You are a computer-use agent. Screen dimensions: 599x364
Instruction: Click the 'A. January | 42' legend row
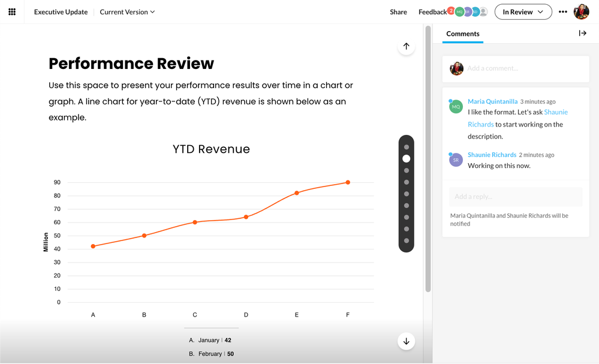(210, 341)
